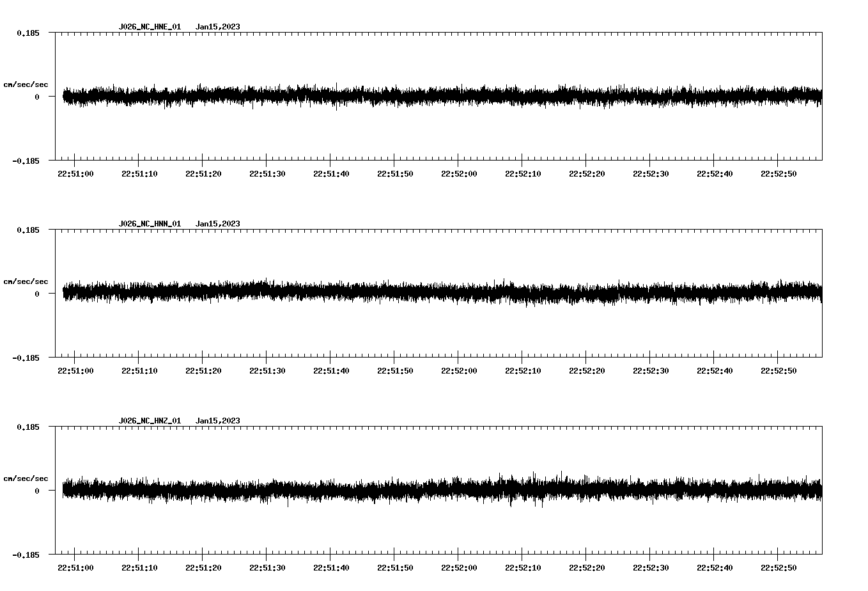Click the cm/sec/sec unit label on HNZ plot
The height and width of the screenshot is (591, 868).
pyautogui.click(x=26, y=478)
